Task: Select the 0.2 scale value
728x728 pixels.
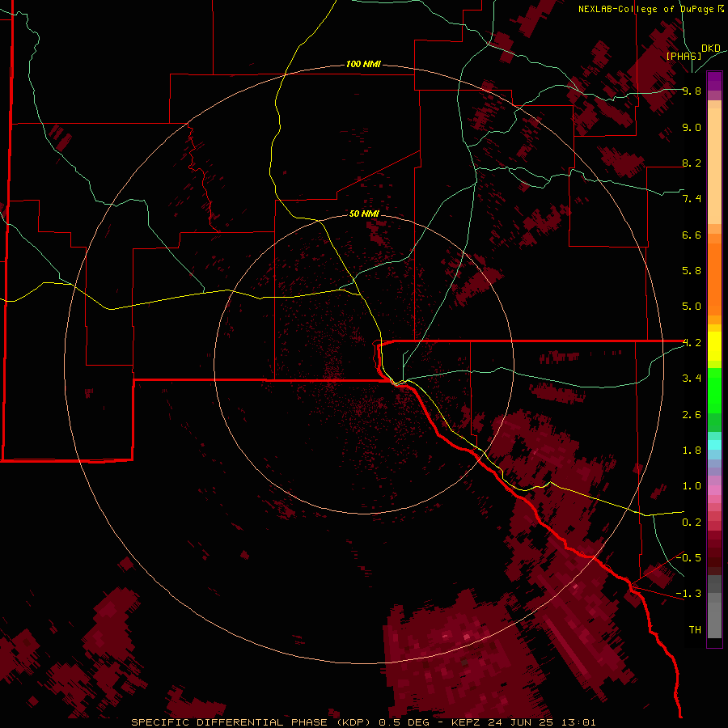Action: click(692, 523)
